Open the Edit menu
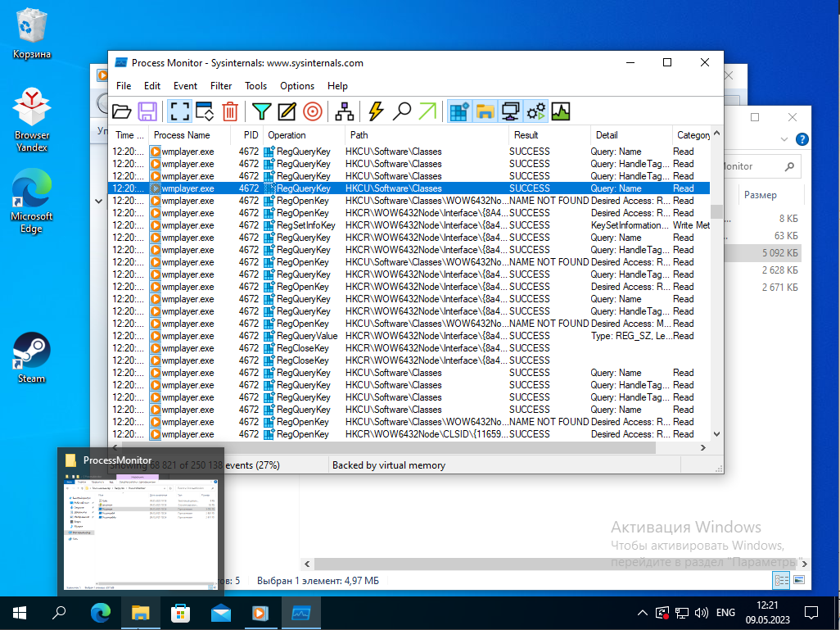Viewport: 840px width, 630px height. [152, 86]
